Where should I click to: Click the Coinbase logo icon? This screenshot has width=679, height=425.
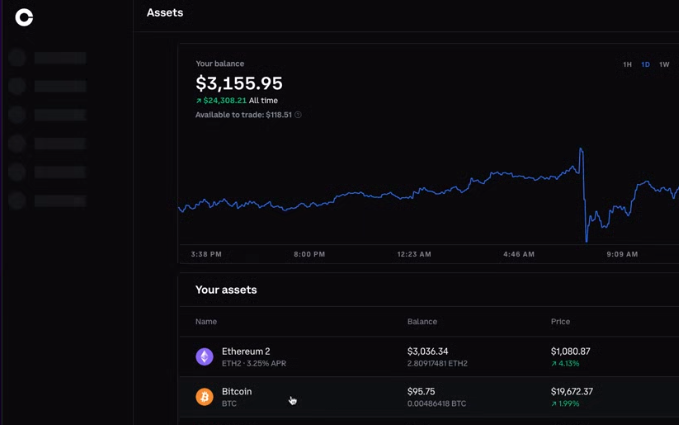coord(24,17)
